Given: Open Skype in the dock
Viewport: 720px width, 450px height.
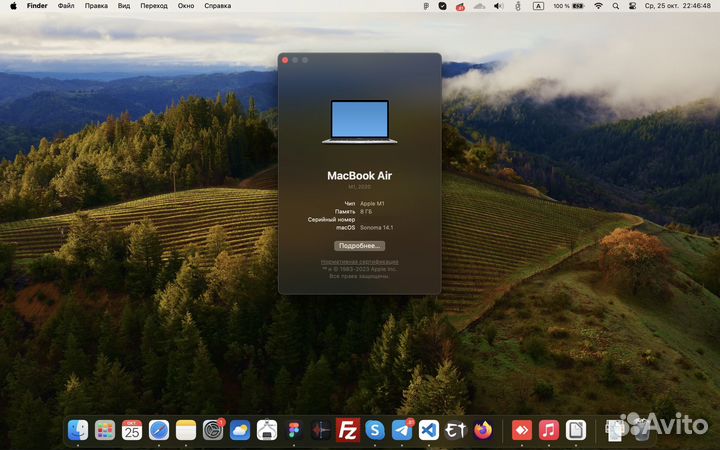Looking at the screenshot, I should (375, 430).
